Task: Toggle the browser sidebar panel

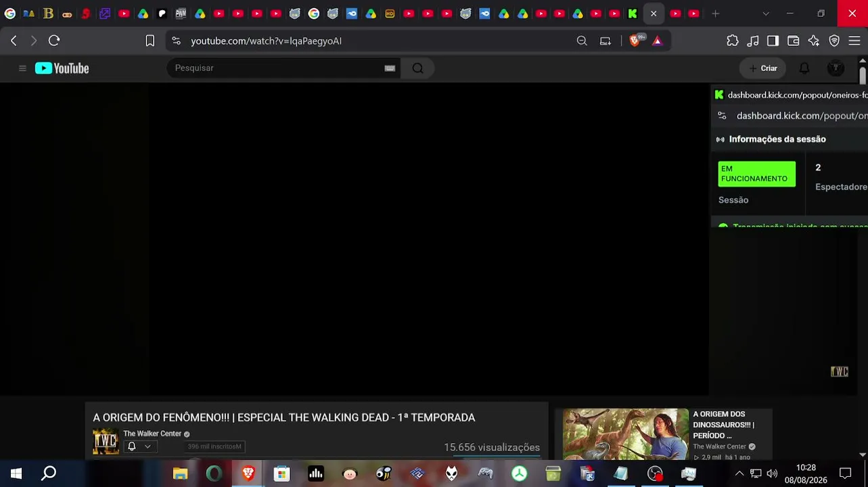Action: [773, 41]
